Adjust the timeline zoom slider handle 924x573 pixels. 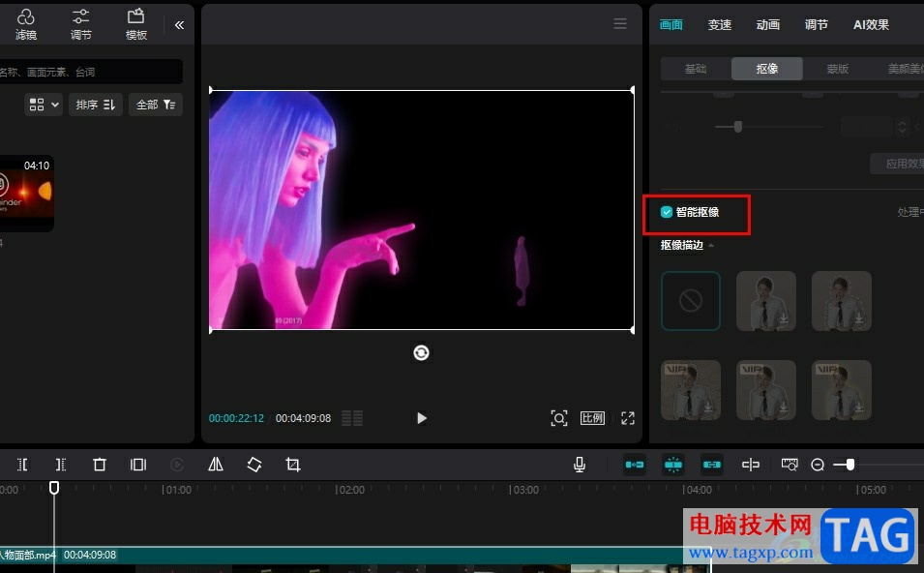849,465
